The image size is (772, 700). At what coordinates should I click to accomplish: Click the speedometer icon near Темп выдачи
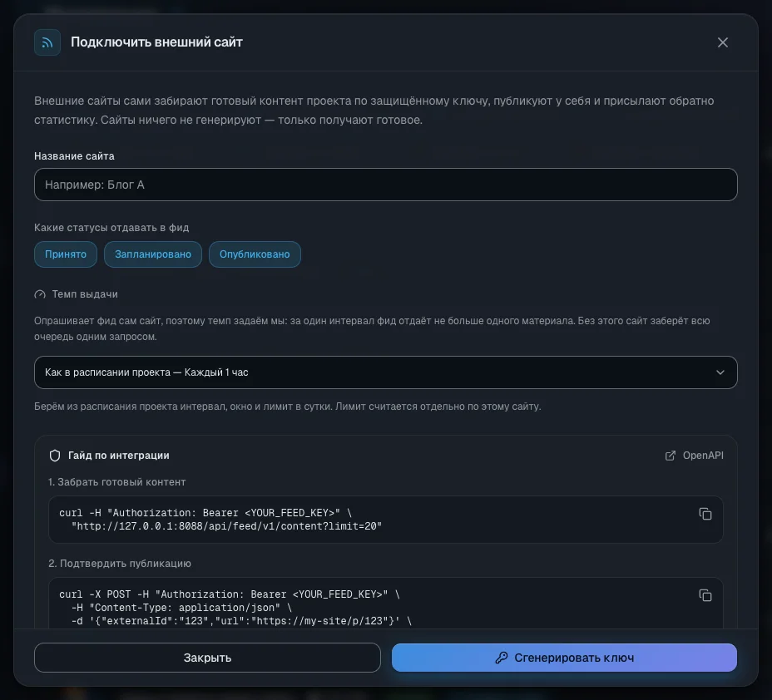point(40,294)
